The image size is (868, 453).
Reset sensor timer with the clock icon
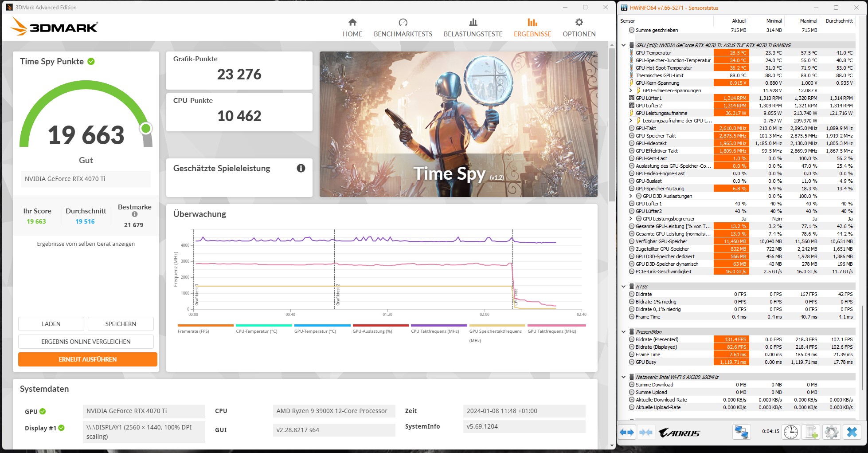pyautogui.click(x=791, y=432)
